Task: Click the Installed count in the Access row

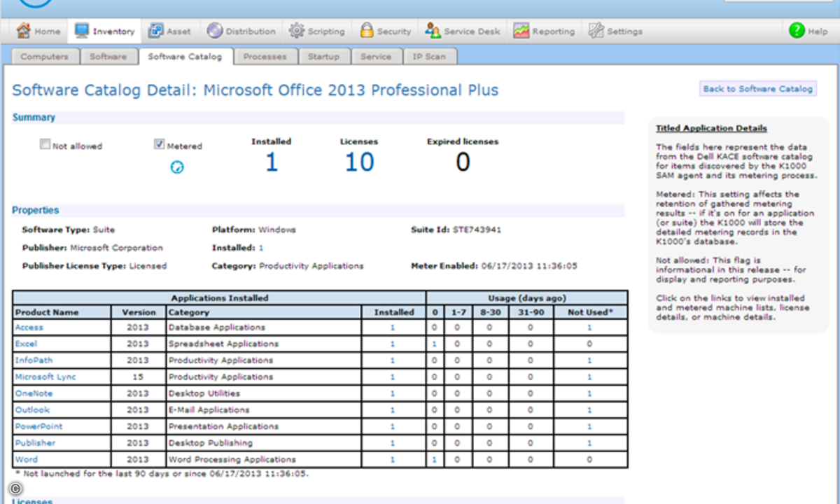Action: 393,328
